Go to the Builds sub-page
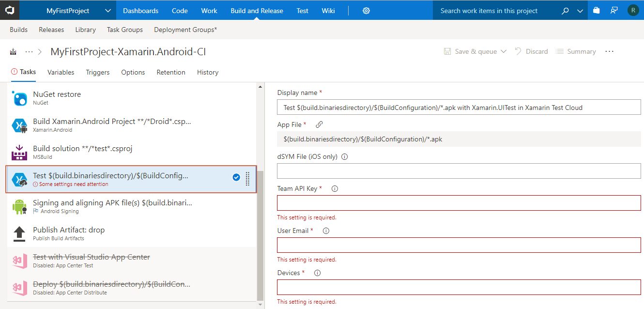This screenshot has height=309, width=644. tap(19, 30)
